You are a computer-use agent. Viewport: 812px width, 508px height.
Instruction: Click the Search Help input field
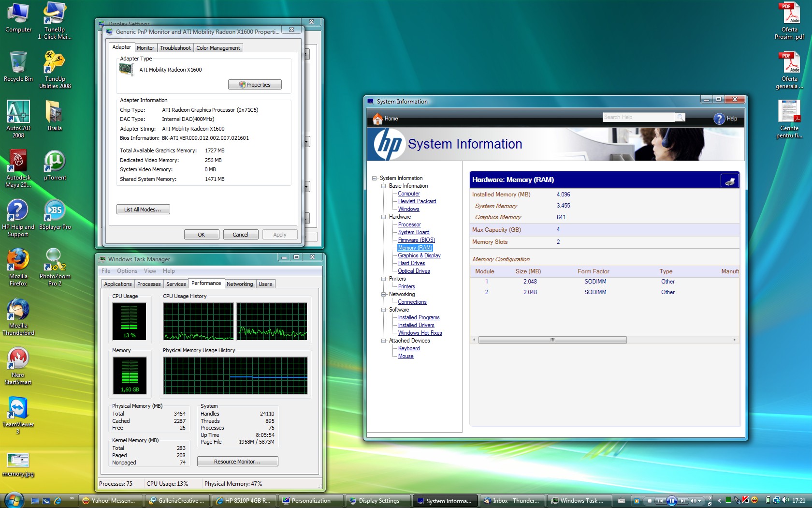pos(638,117)
